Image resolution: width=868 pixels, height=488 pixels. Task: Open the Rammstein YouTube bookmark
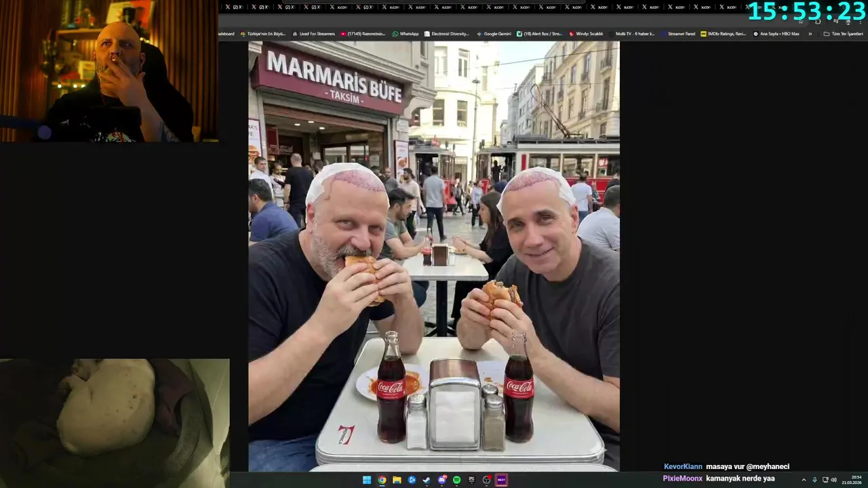[x=363, y=33]
